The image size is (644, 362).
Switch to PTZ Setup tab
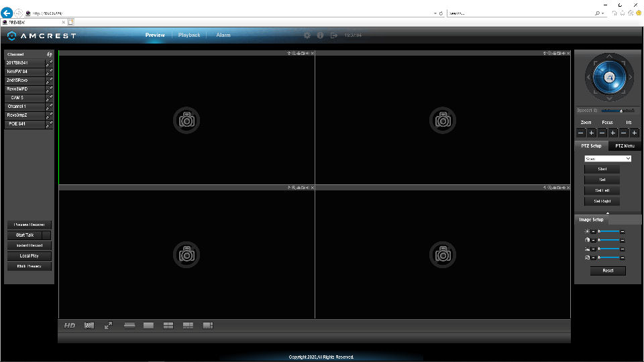591,145
